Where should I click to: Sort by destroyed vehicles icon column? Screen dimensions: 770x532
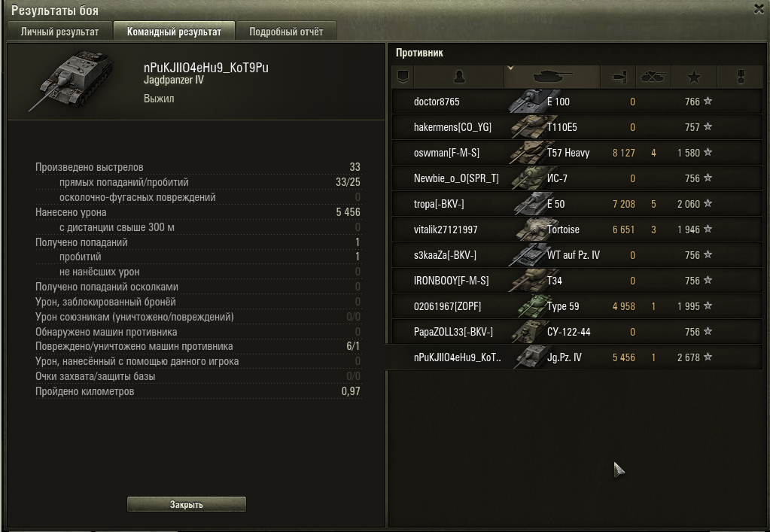[x=653, y=77]
